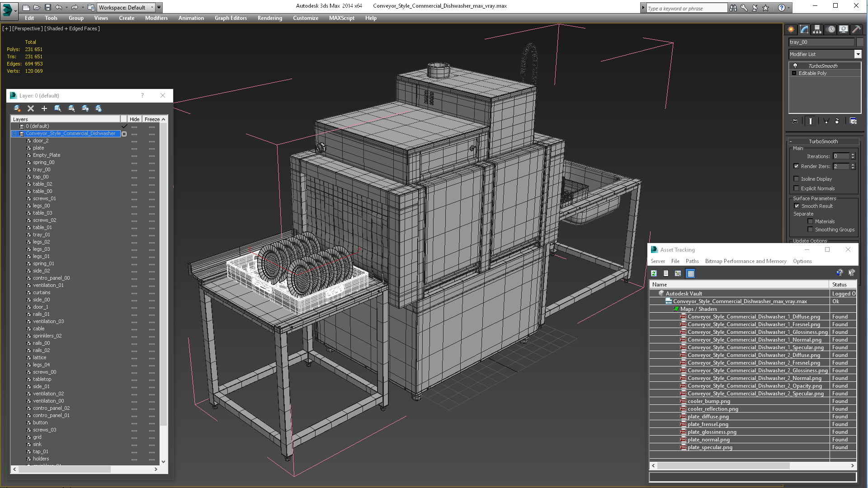Expand Editable Poly in modifier stack

coord(794,73)
